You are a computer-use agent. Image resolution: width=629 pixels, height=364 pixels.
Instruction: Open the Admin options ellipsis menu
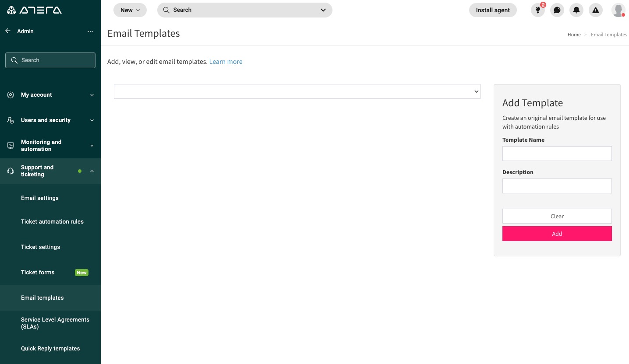click(x=90, y=31)
